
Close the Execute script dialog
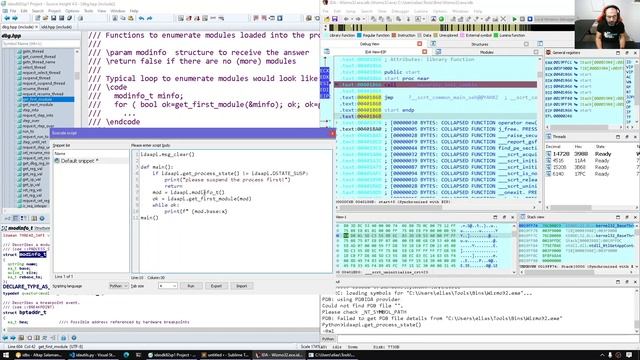click(332, 133)
